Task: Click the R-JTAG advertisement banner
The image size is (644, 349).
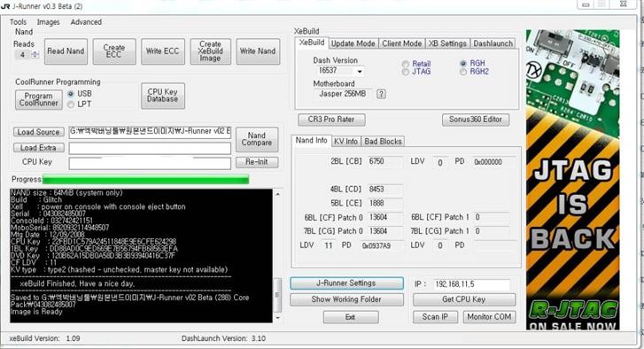Action: [572, 180]
